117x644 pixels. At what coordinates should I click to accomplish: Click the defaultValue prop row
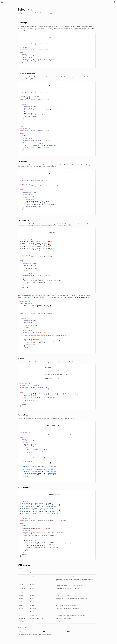click(x=56, y=622)
